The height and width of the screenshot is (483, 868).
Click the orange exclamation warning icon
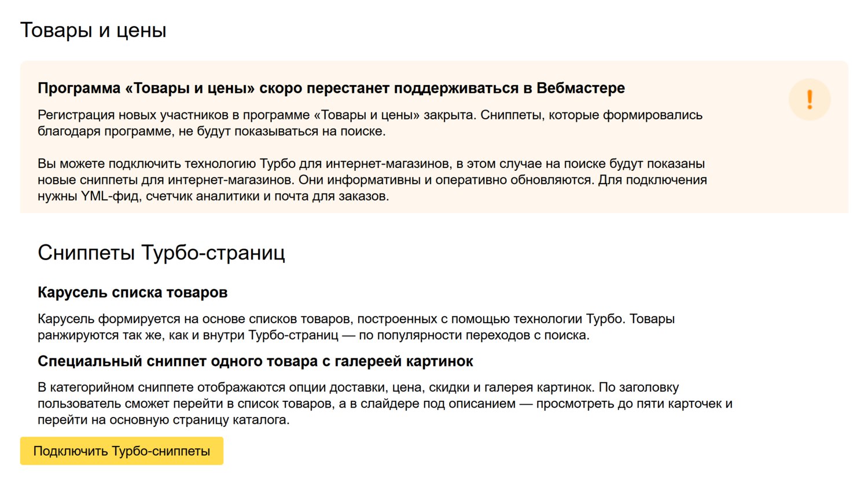point(809,100)
